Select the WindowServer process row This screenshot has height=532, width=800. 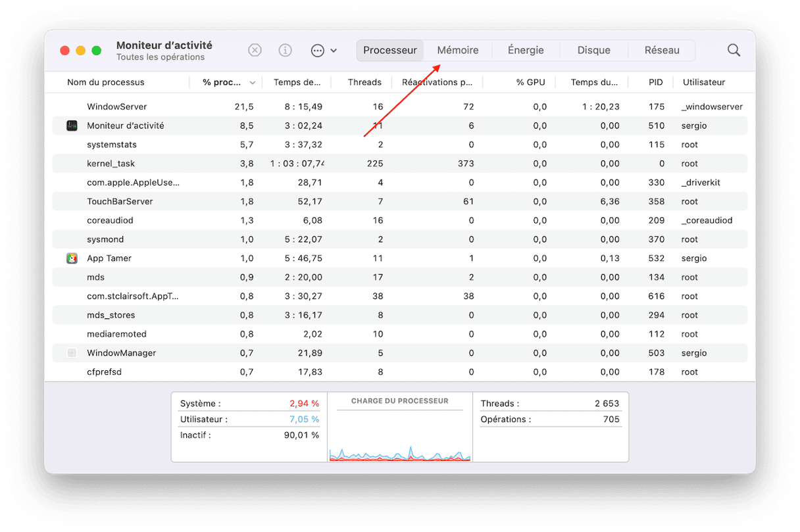tap(400, 107)
